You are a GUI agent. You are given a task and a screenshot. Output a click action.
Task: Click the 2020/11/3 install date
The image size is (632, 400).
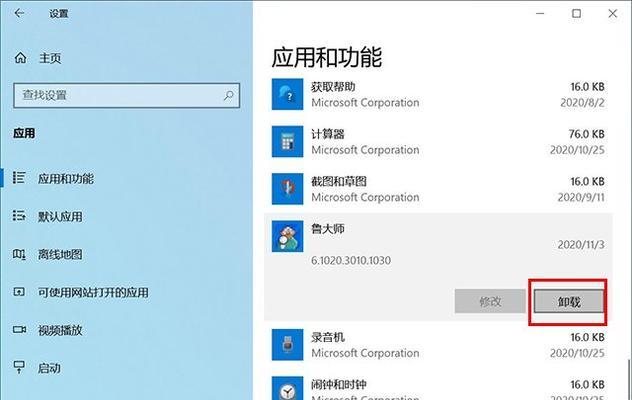[581, 244]
